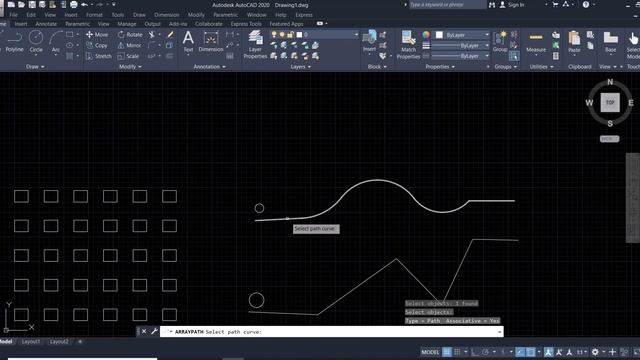Viewport: 640px width, 360px height.
Task: Click the Undo arrow in quick access toolbar
Action: pyautogui.click(x=84, y=5)
